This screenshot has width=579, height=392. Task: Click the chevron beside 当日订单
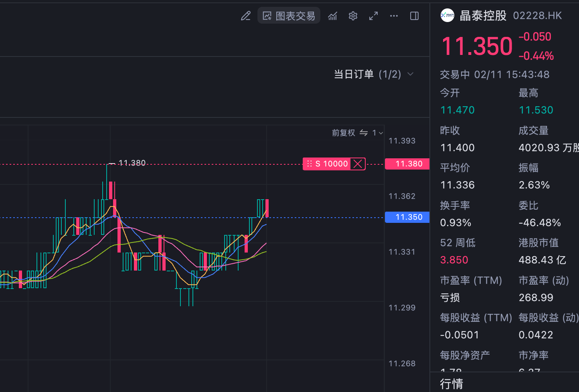(x=410, y=74)
